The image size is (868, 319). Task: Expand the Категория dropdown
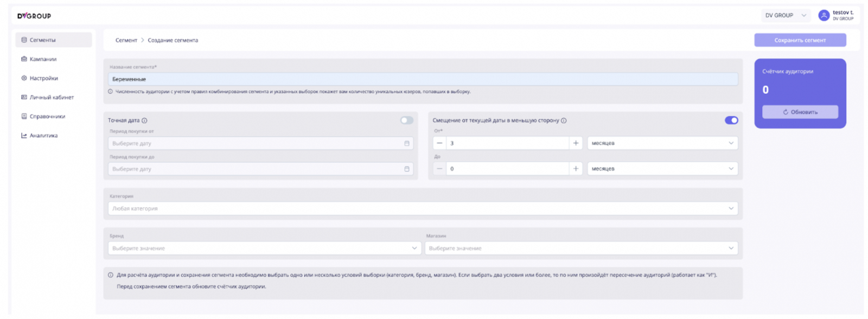(423, 208)
